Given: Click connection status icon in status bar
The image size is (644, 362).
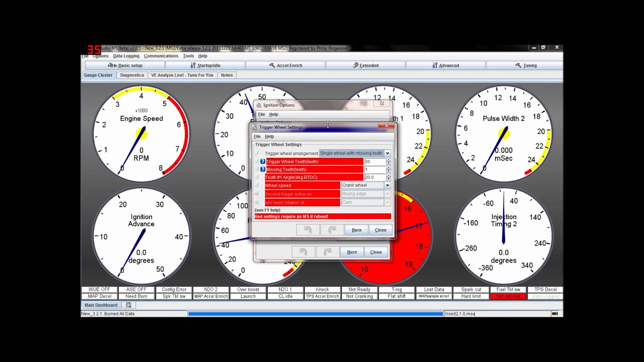Looking at the screenshot, I should pyautogui.click(x=555, y=314).
